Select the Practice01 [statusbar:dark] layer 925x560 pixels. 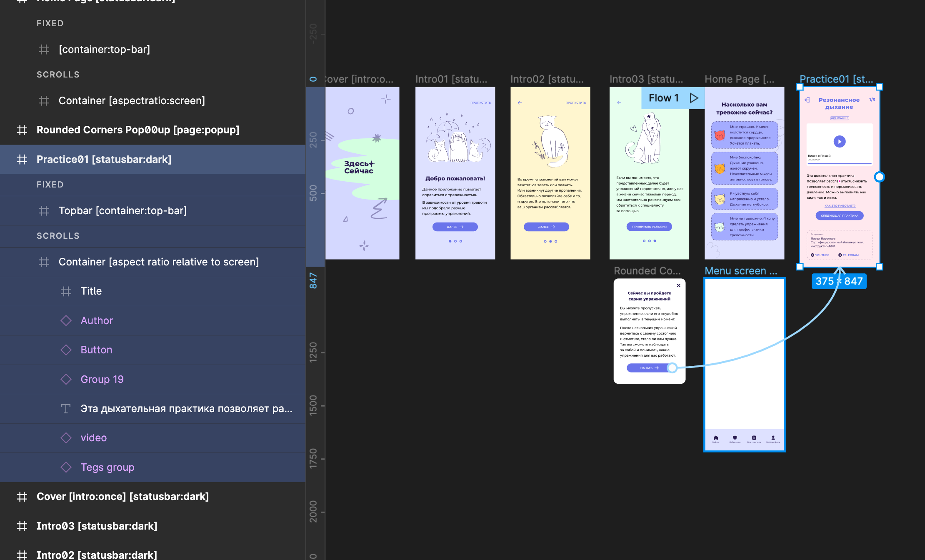[153, 160]
